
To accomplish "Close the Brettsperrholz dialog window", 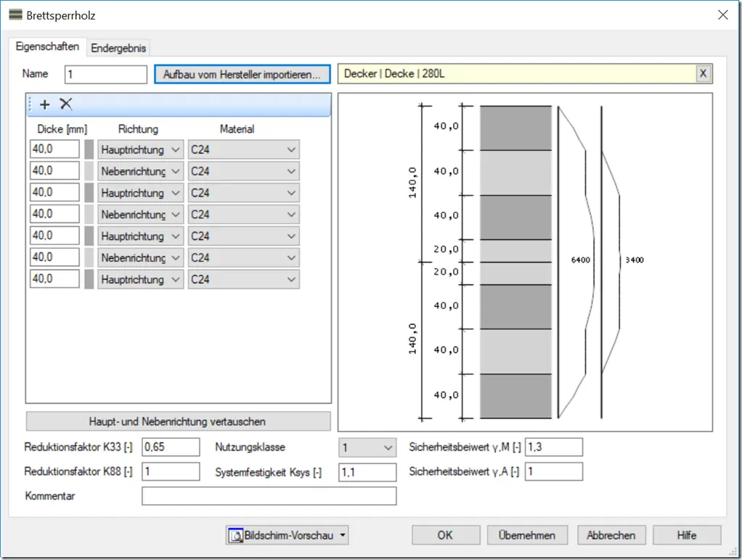I will (722, 15).
